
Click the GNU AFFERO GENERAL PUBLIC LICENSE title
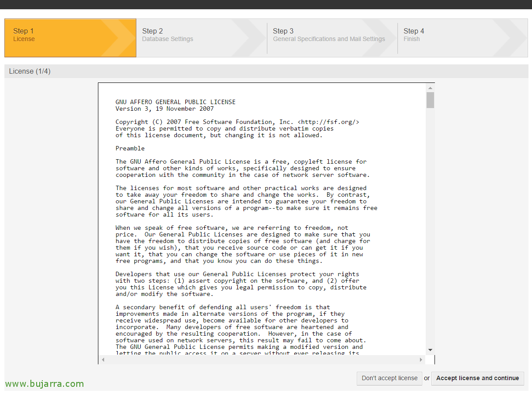[176, 102]
